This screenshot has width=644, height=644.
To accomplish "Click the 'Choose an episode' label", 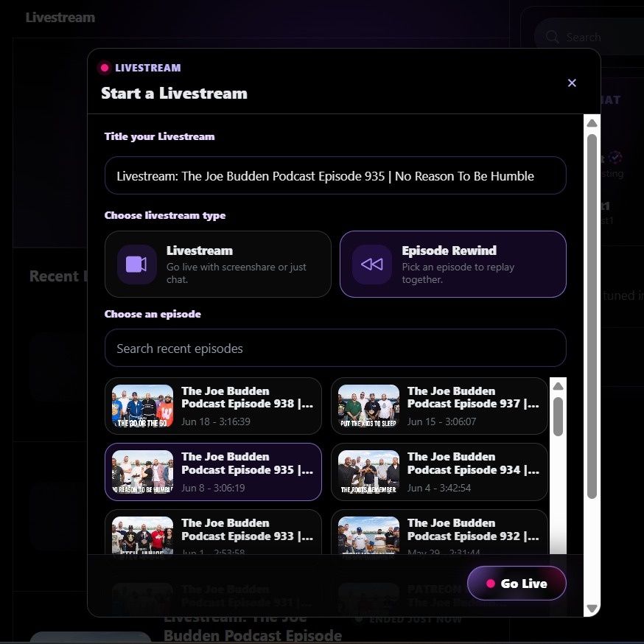I will [153, 314].
